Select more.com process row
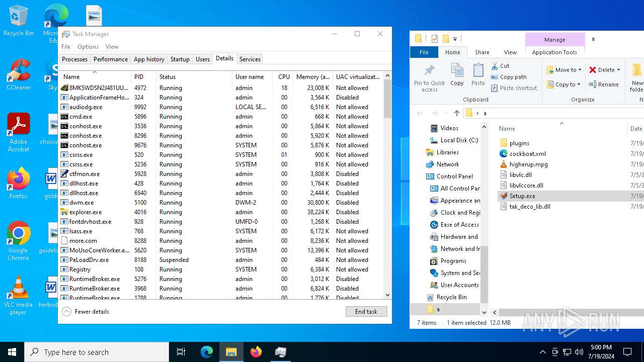The width and height of the screenshot is (644, 362). point(221,241)
